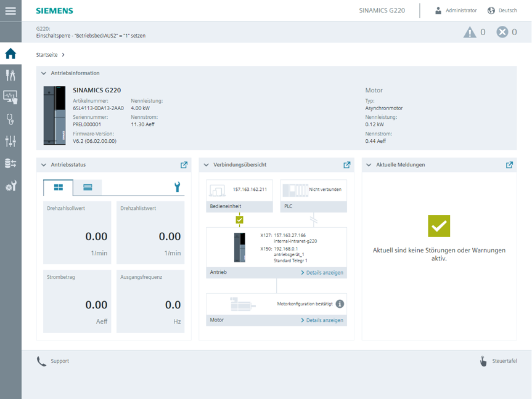Click the Ausgangsfrequenz tile
Screen dimensions: 532x399
(x=150, y=301)
